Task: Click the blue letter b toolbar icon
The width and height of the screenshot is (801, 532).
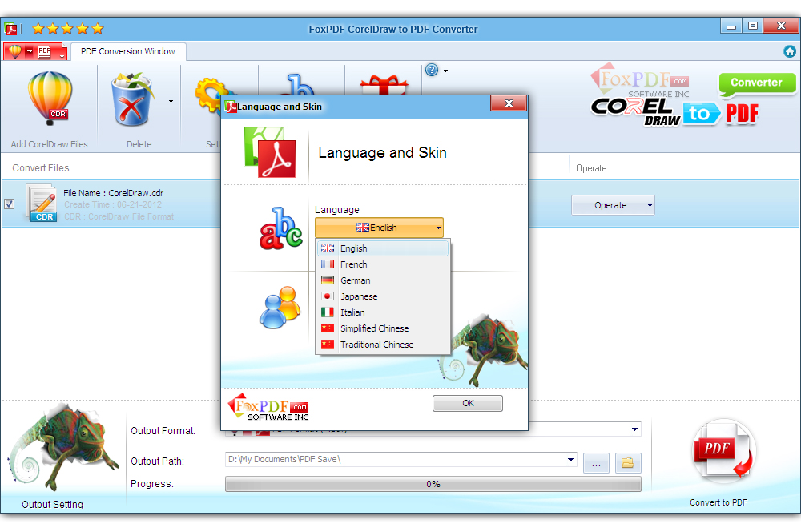Action: pos(300,84)
